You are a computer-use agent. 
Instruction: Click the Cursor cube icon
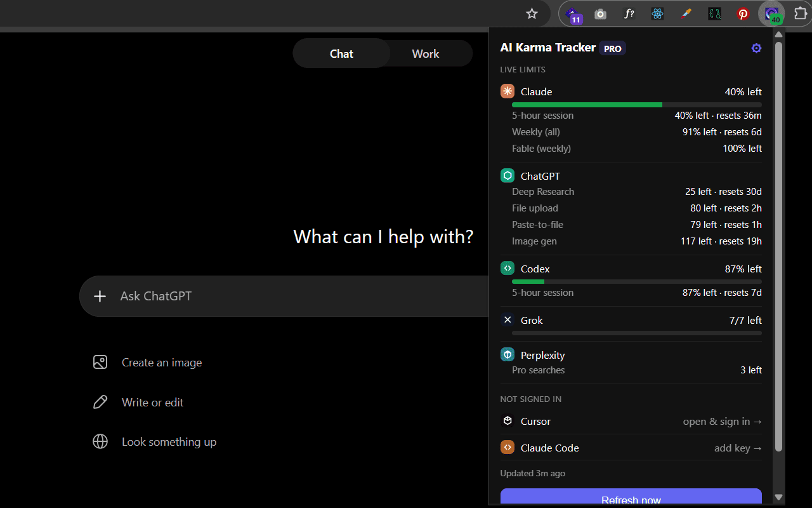tap(507, 421)
